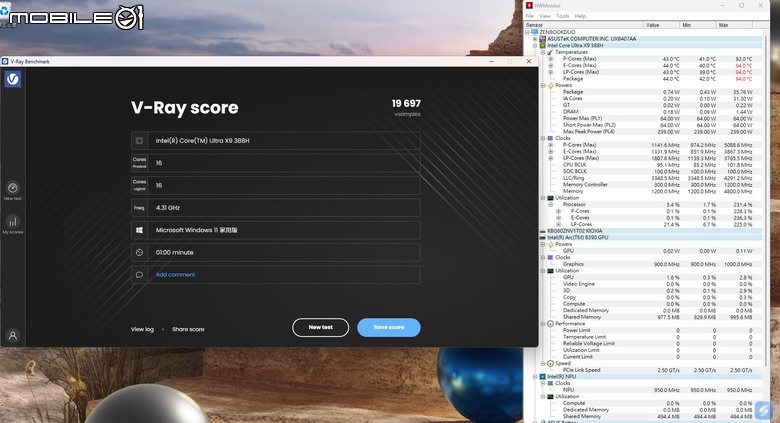Viewport: 780px width, 423px height.
Task: Click the clock icon beside 01:00 minute
Action: click(139, 252)
